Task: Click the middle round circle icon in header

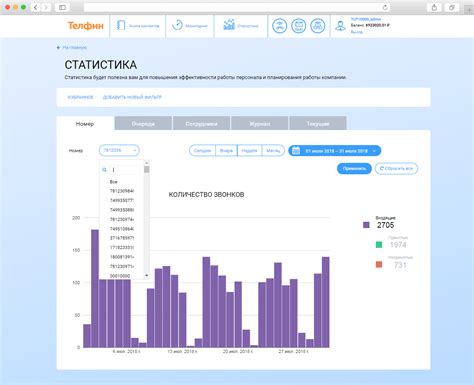Action: tap(299, 26)
